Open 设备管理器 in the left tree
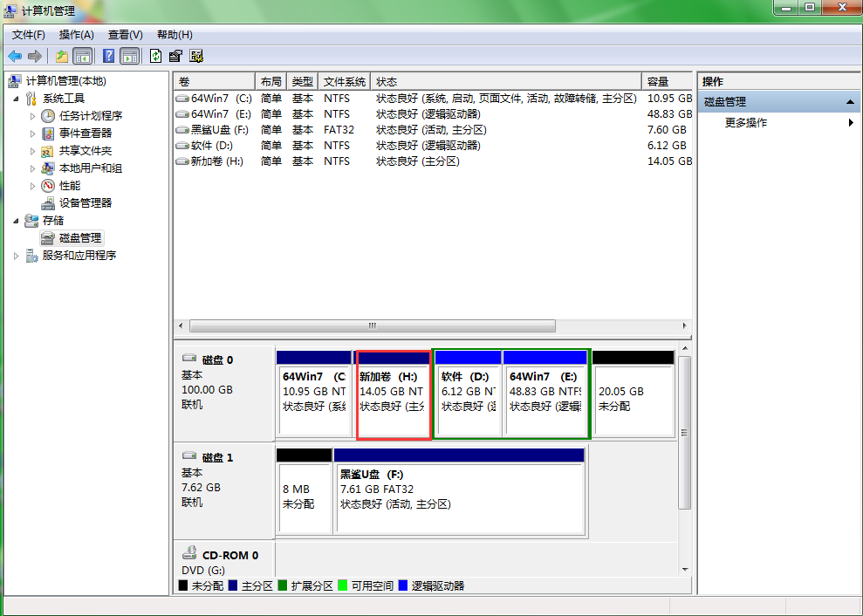Image resolution: width=863 pixels, height=616 pixels. tap(85, 202)
